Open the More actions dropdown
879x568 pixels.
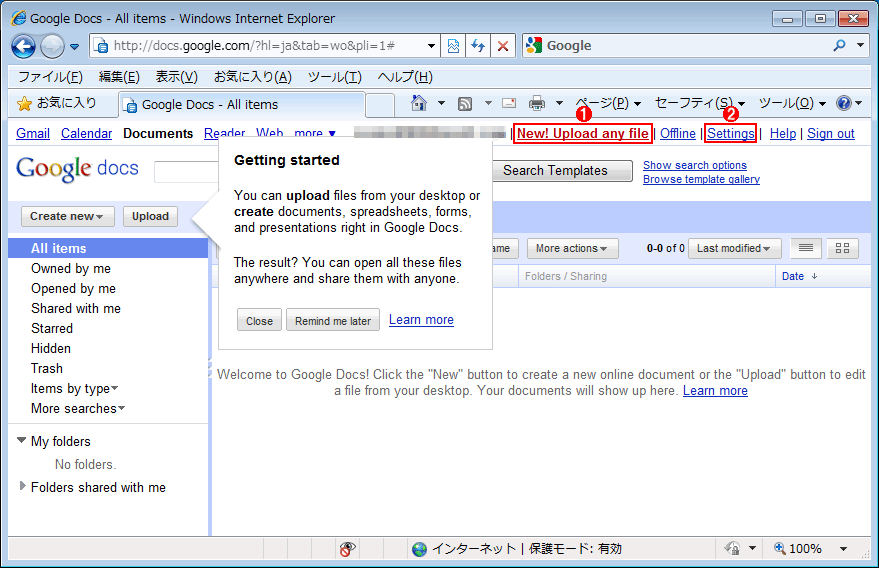572,248
